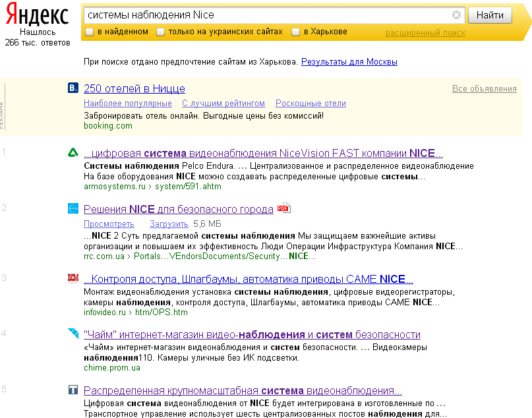Click the blue rrc favicon
Screen dimensions: 532x418
[73, 208]
